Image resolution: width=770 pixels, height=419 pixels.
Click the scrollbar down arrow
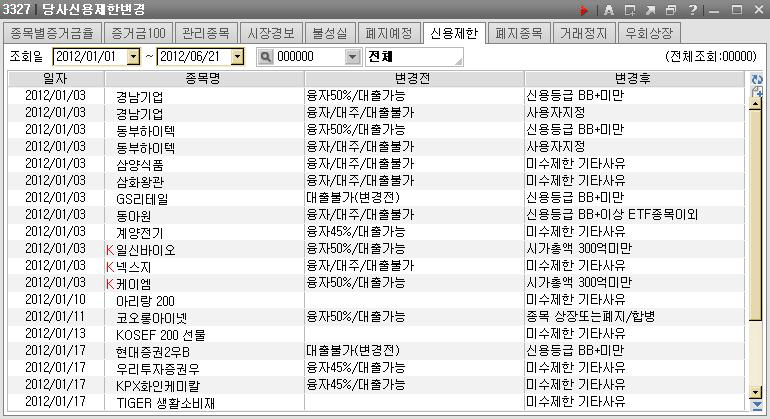coord(756,392)
